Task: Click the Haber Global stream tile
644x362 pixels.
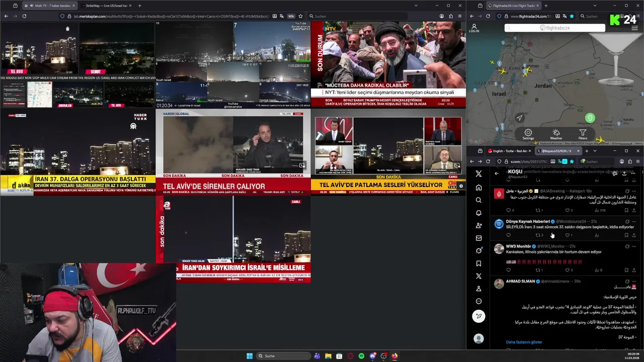Action: click(233, 152)
